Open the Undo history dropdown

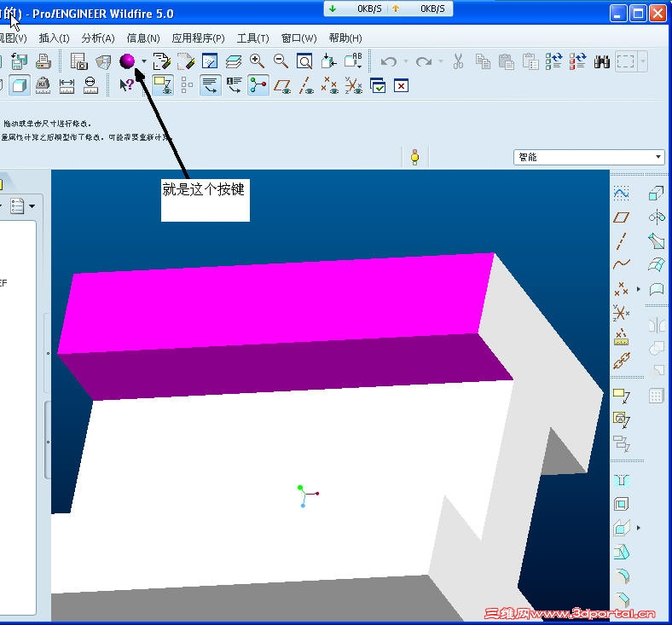[406, 61]
